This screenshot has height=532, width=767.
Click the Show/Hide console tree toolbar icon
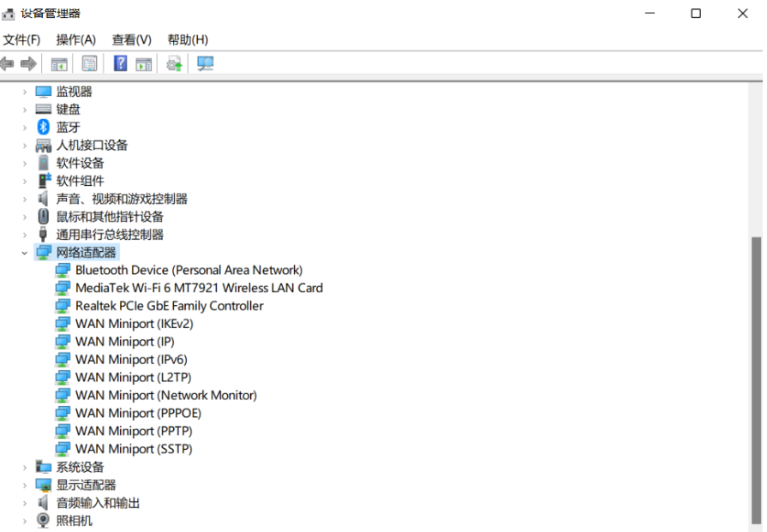point(59,63)
